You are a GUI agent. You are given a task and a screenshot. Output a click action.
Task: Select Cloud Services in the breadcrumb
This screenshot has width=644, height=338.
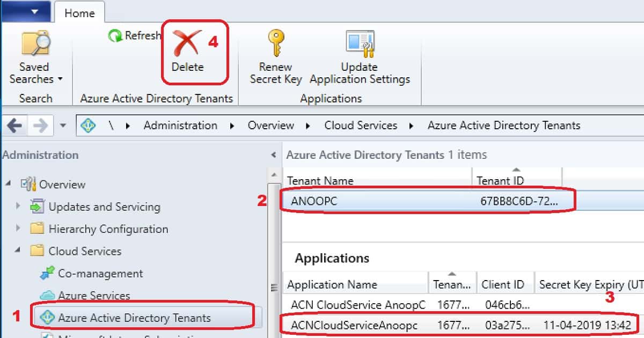click(361, 126)
